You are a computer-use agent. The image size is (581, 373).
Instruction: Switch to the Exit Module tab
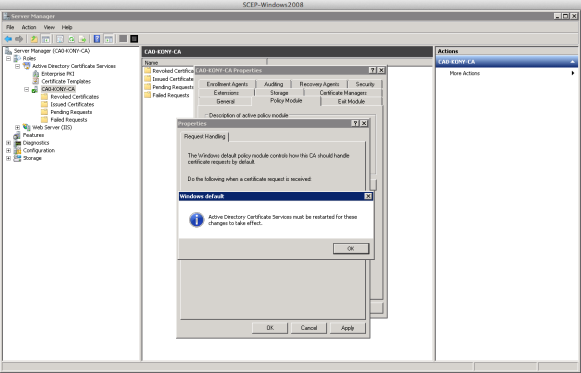point(351,101)
